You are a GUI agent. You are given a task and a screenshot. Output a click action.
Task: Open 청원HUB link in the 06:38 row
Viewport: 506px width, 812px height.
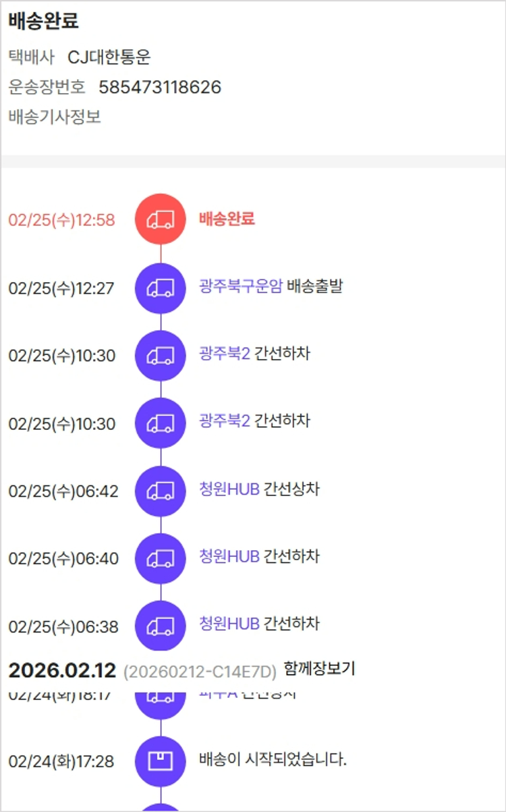coord(229,623)
